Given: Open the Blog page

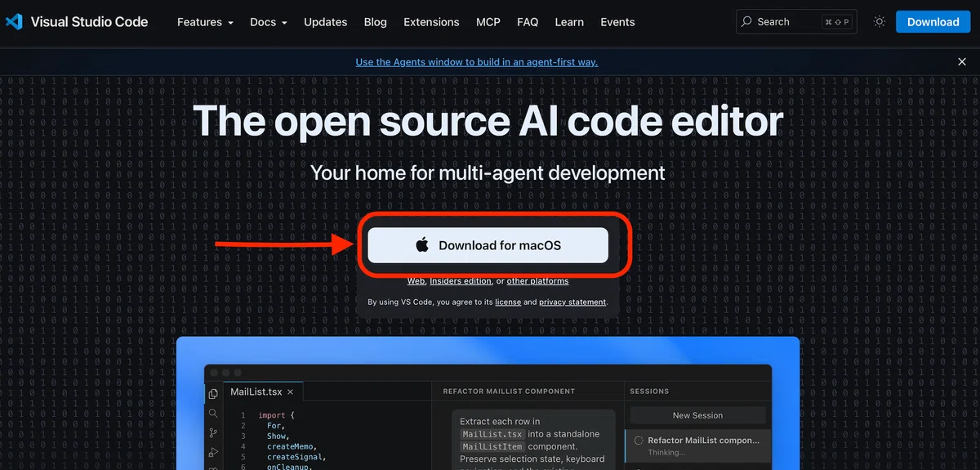Looking at the screenshot, I should point(376,22).
